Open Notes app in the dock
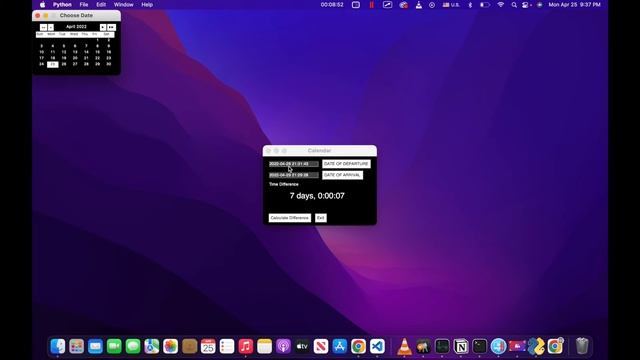 (x=264, y=346)
